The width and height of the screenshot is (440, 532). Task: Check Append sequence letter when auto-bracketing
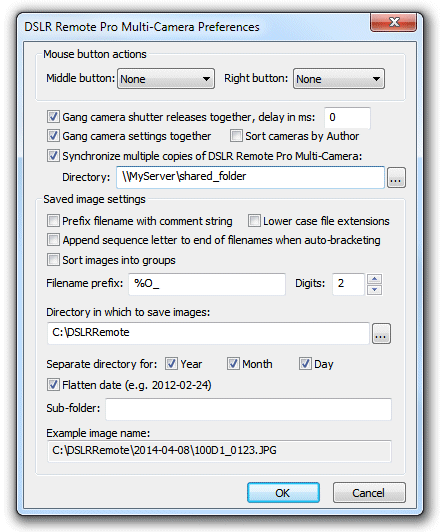[x=53, y=240]
